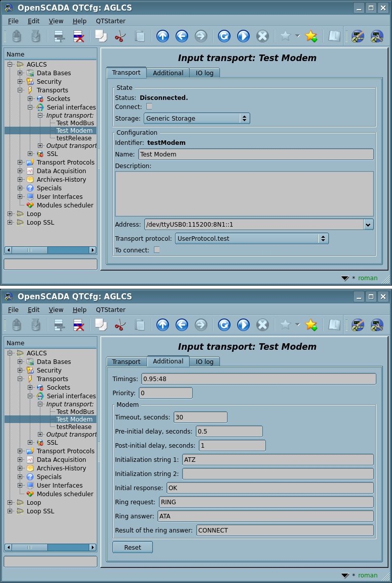Select testRelease in the lower window tree
This screenshot has height=583, width=392.
(74, 427)
